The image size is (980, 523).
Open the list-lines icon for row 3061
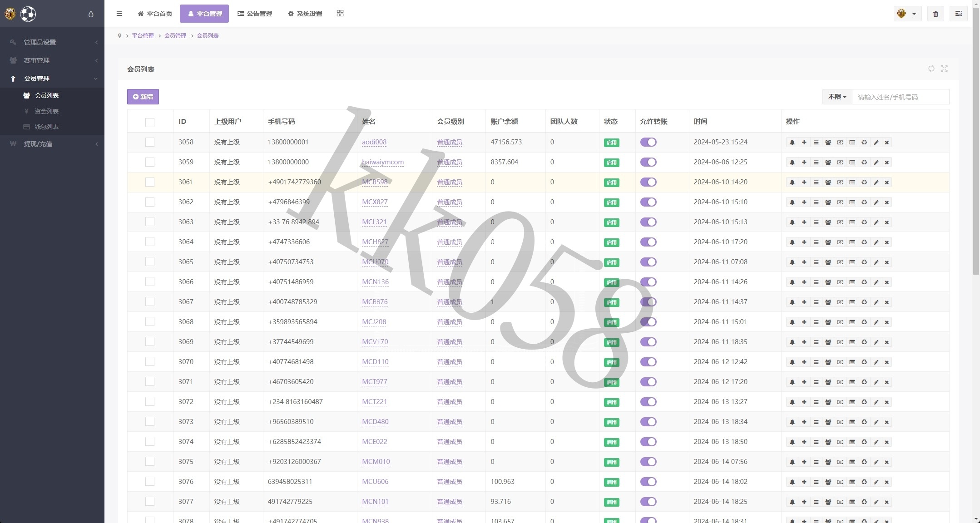[816, 183]
